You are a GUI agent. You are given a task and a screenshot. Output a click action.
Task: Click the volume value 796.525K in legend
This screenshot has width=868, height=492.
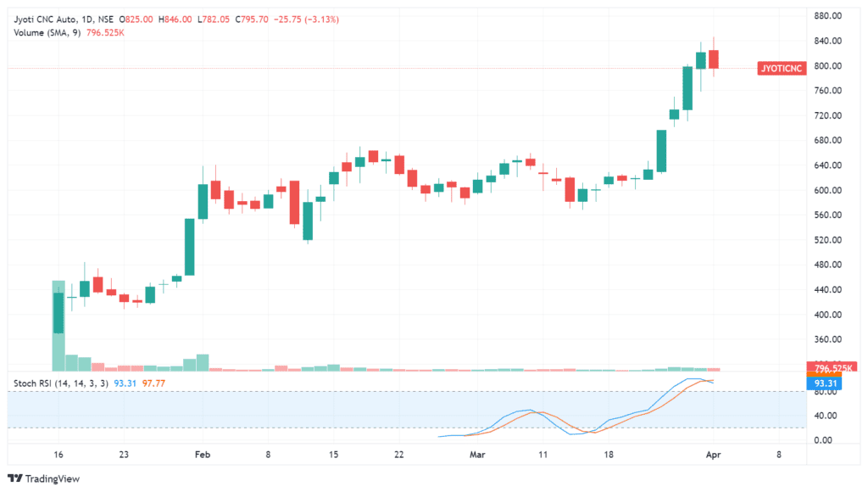click(x=105, y=33)
